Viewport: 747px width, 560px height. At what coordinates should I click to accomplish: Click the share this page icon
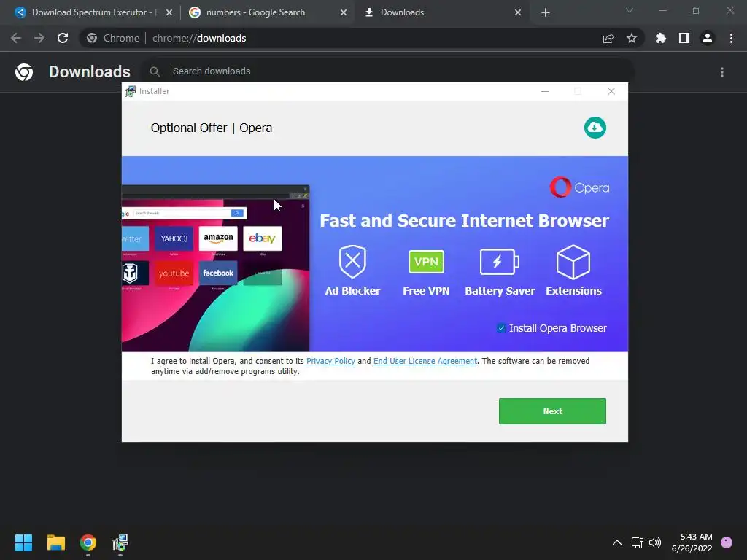pos(608,38)
